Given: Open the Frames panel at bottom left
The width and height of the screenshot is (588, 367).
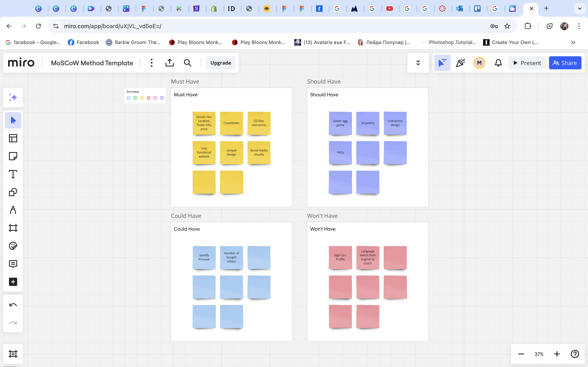Looking at the screenshot, I should tap(13, 354).
